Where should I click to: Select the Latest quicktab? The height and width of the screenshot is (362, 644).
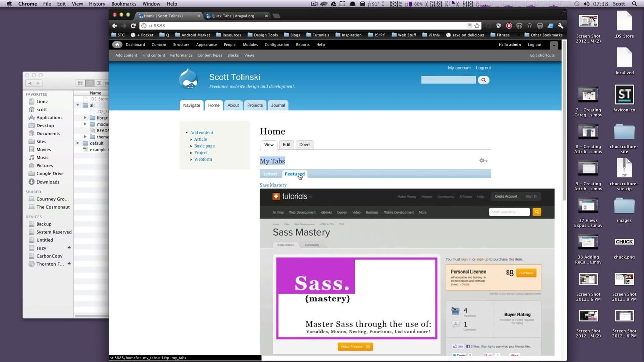point(270,174)
